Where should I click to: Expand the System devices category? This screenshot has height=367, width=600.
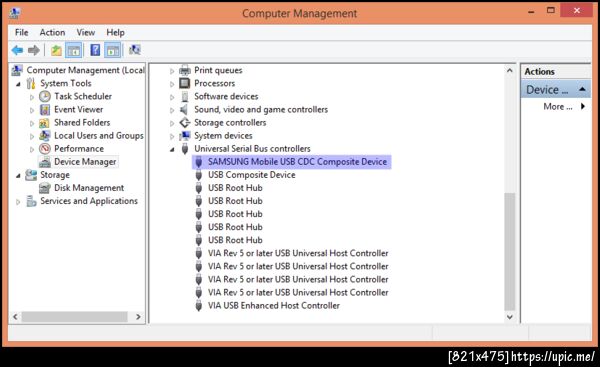pyautogui.click(x=172, y=136)
